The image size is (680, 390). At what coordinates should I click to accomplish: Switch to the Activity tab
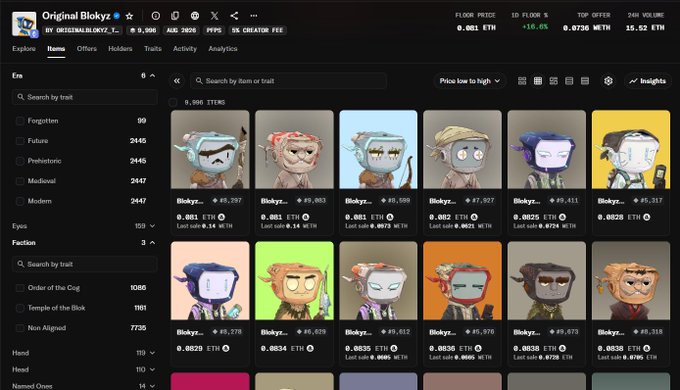(x=185, y=49)
